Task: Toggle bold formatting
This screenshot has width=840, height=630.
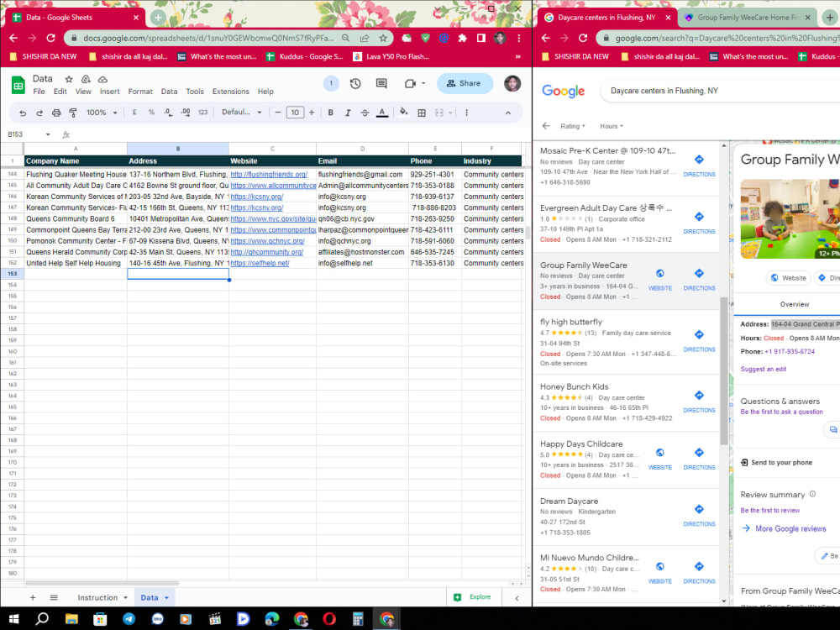Action: point(330,113)
